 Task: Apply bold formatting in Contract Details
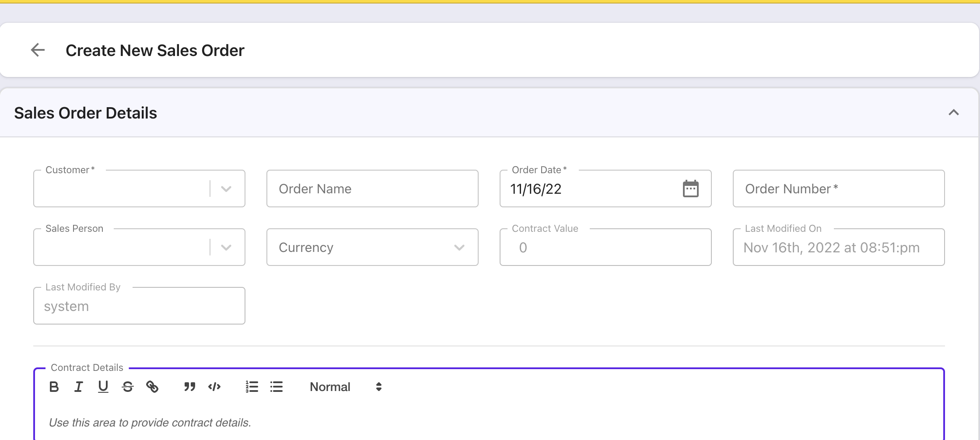54,387
